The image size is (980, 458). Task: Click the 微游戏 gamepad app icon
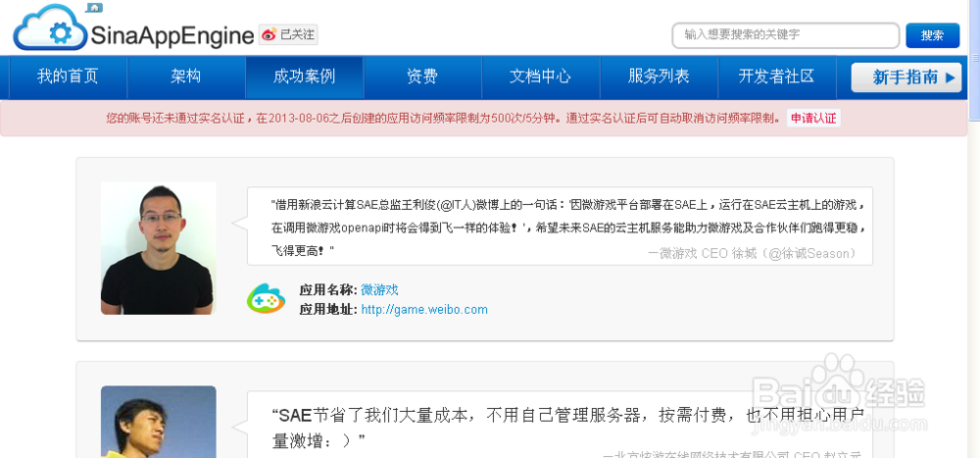[x=267, y=298]
